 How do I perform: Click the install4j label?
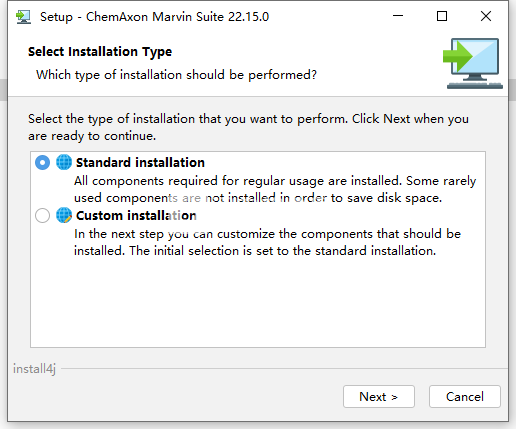pos(34,369)
